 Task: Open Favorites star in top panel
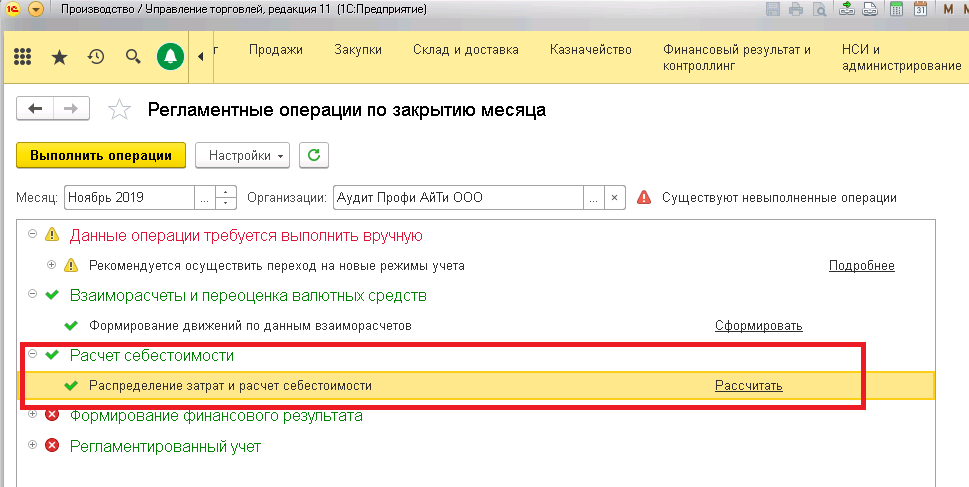[59, 57]
